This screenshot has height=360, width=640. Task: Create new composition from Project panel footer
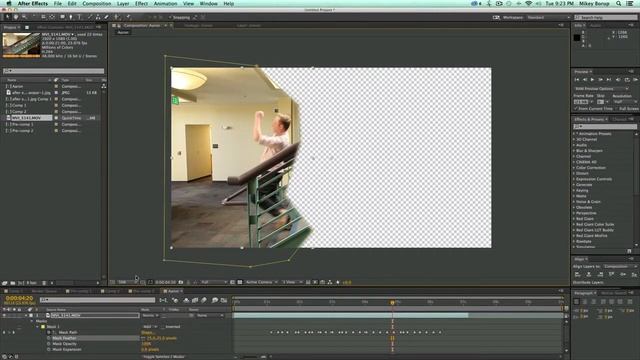click(x=20, y=282)
